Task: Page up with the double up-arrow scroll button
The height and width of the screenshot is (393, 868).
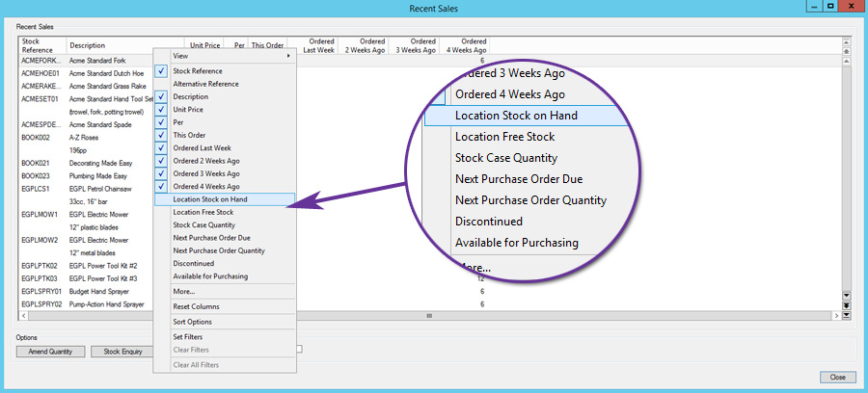Action: click(x=845, y=51)
